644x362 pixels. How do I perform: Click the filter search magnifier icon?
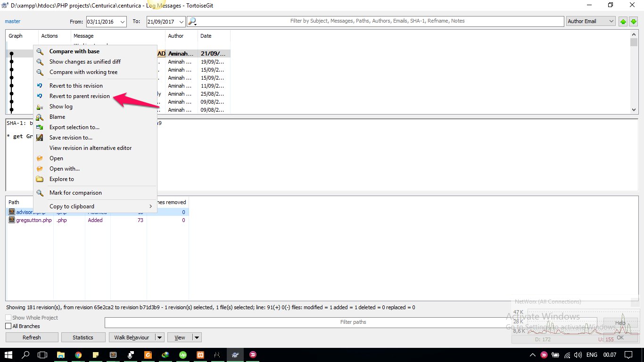[192, 21]
